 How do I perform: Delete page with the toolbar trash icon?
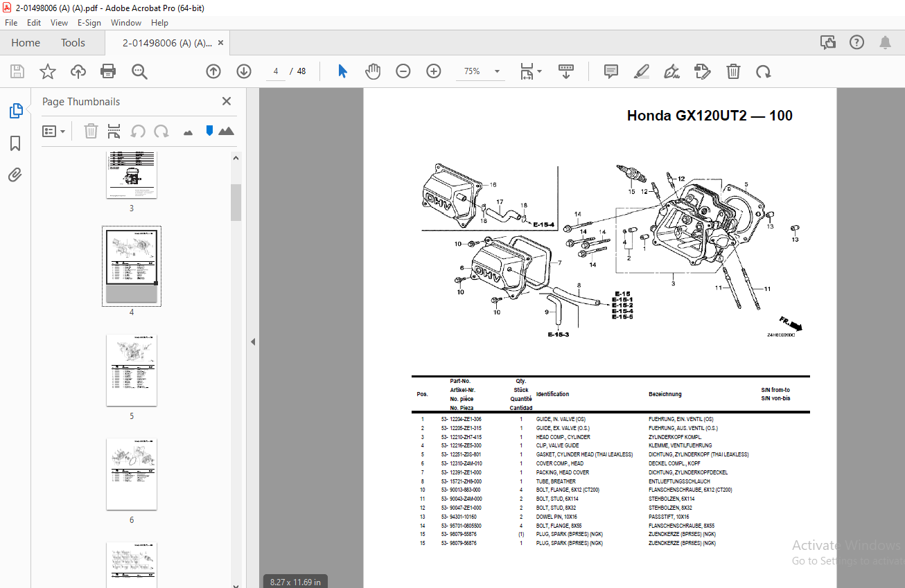733,71
